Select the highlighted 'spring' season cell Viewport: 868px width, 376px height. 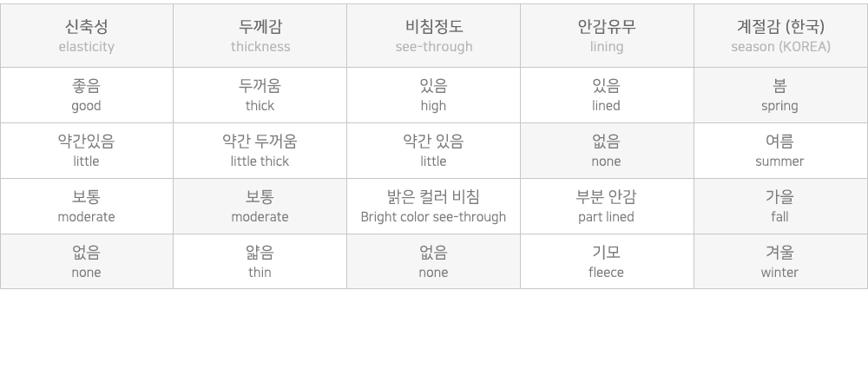point(780,96)
